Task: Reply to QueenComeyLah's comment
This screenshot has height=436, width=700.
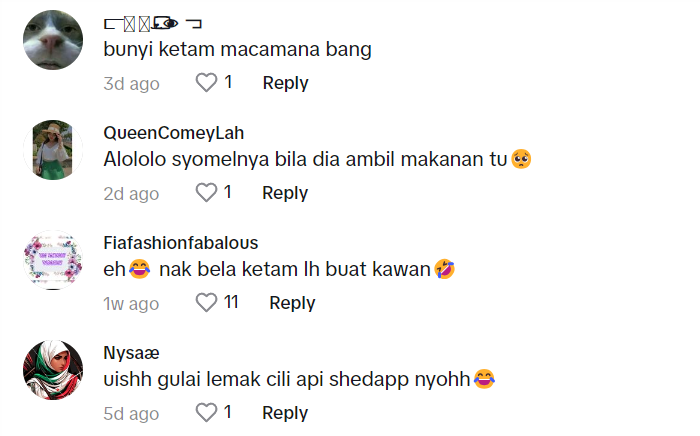Action: (285, 193)
